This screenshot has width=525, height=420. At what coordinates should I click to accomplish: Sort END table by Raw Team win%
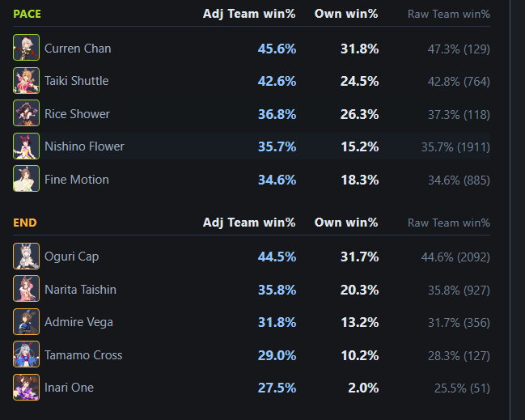coord(449,223)
